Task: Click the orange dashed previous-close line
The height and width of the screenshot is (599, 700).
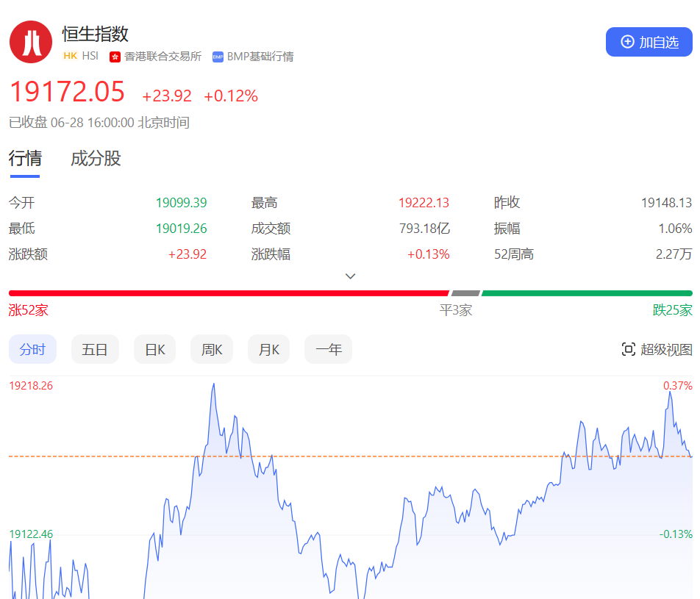Action: click(x=351, y=456)
